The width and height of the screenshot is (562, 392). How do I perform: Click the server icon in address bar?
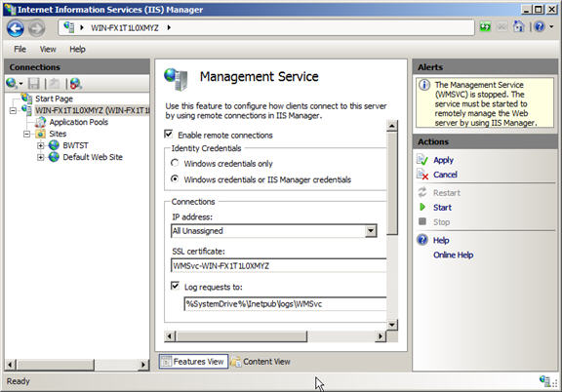click(x=69, y=27)
